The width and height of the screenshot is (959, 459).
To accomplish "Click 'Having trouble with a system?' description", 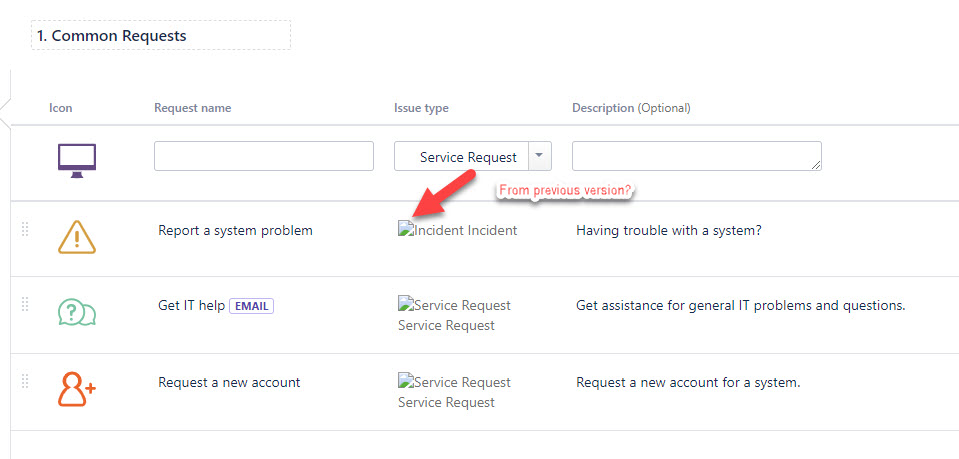I will [x=668, y=230].
